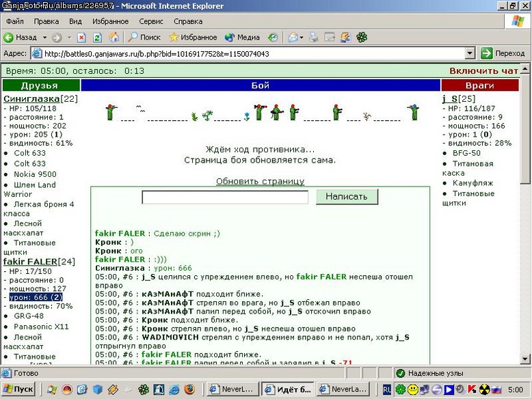
Task: Open fakir FALER profile link in Друзья
Action: tap(30, 262)
